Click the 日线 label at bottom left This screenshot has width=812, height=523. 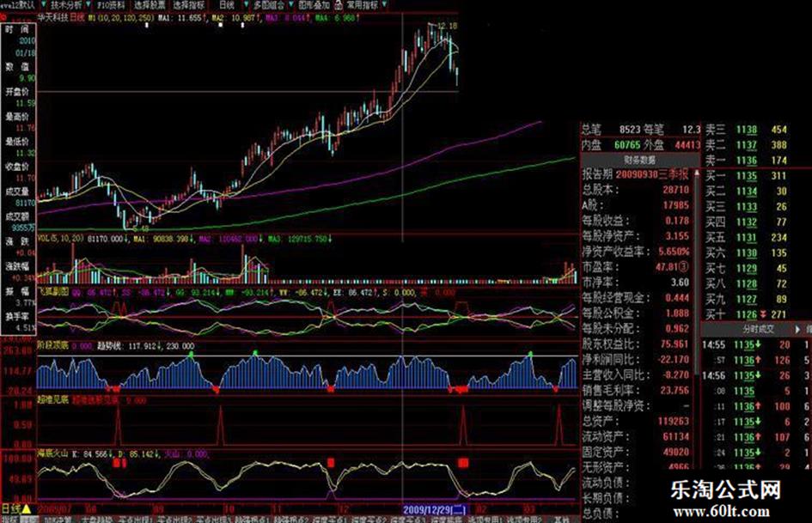tap(11, 508)
